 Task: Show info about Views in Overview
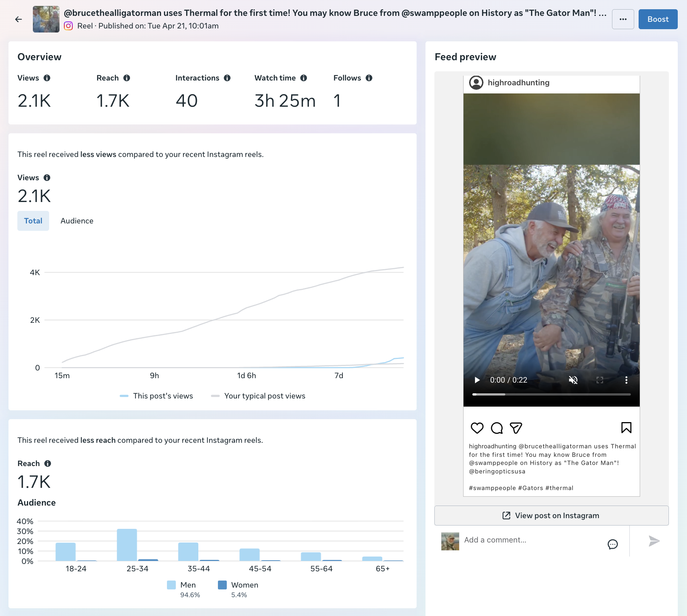[47, 78]
